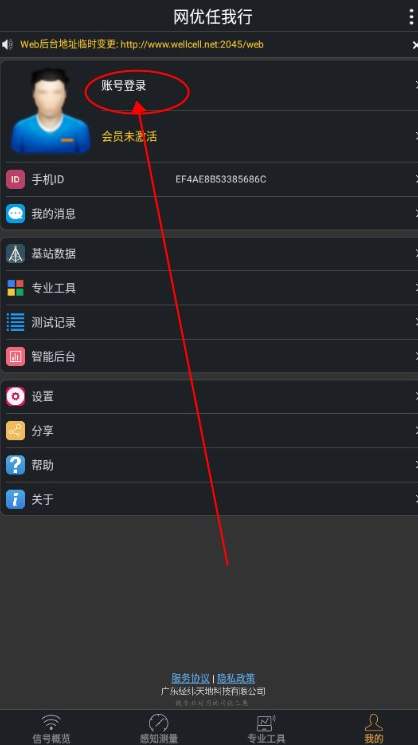Viewport: 418px width, 745px height.
Task: Dismiss the Web后台地址 notice banner
Action: coord(415,45)
